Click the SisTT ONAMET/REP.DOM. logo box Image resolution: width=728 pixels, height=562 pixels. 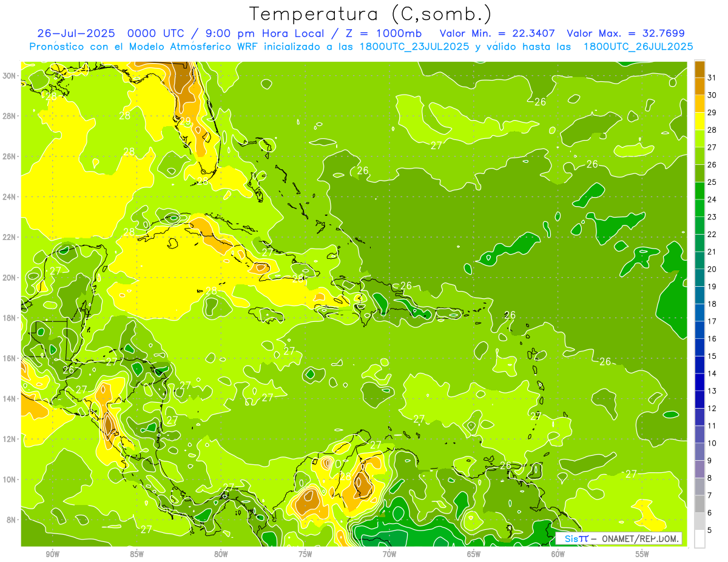619,538
